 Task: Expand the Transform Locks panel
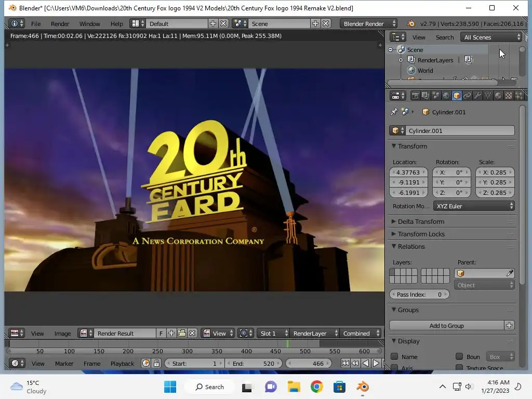pos(394,234)
